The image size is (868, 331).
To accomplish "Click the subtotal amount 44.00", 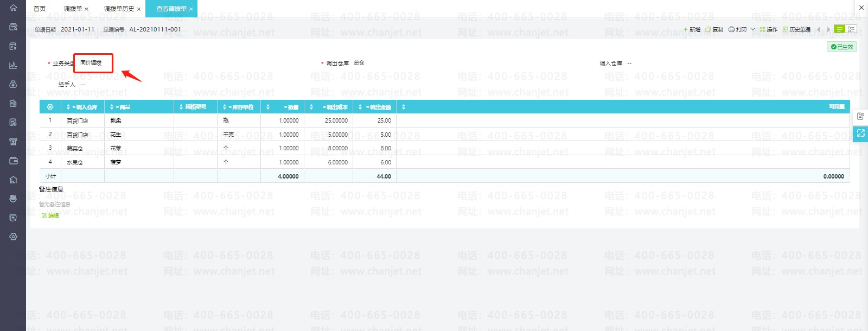I will 384,176.
